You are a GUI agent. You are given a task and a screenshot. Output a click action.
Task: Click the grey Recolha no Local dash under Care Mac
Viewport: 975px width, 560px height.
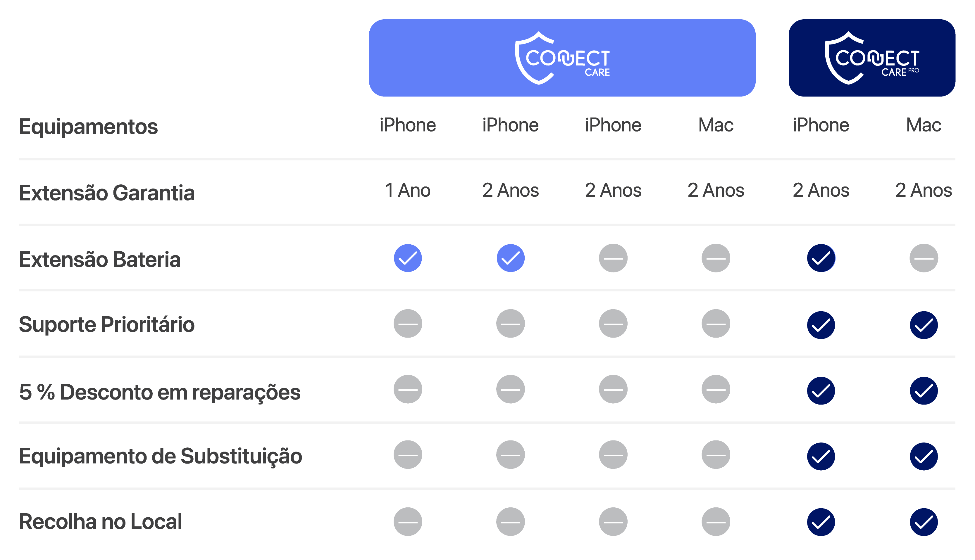click(716, 522)
